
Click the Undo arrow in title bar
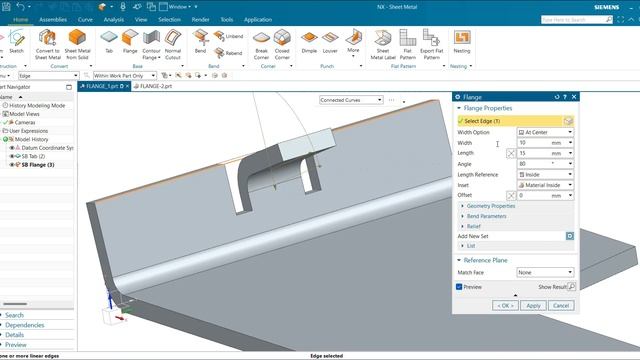tap(20, 7)
